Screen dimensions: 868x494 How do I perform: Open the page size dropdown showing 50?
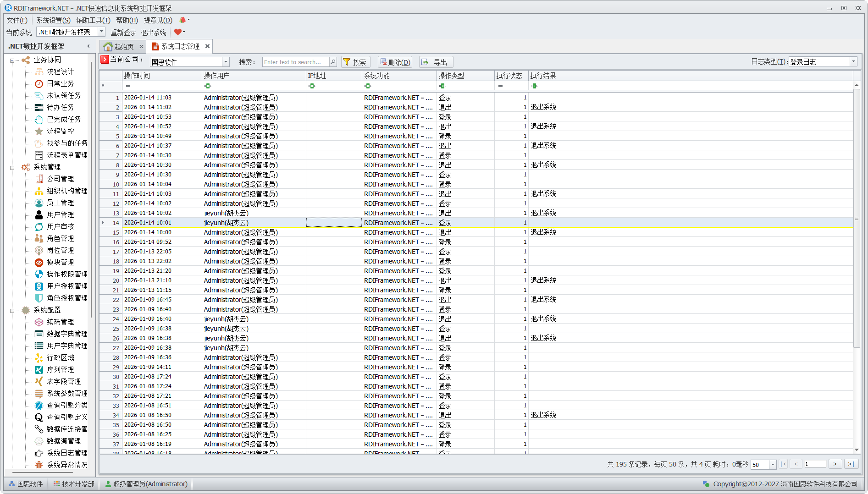click(x=773, y=465)
